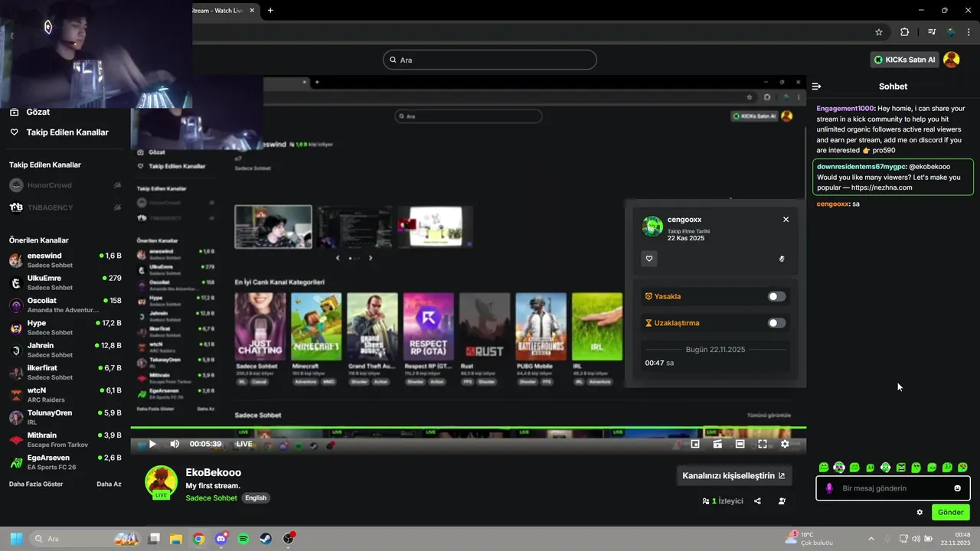Open a new browser tab plus button
Screen dimensions: 980x551
coord(270,10)
